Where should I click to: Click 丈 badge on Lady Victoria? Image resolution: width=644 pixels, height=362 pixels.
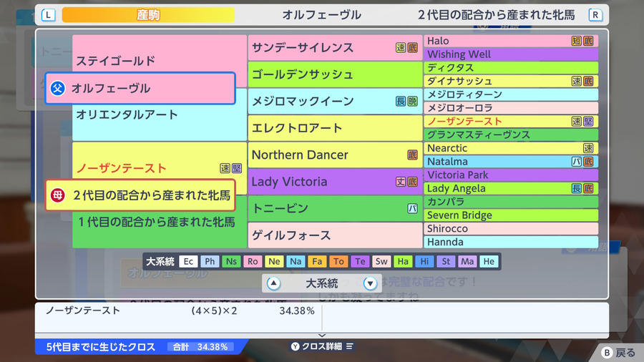click(401, 182)
